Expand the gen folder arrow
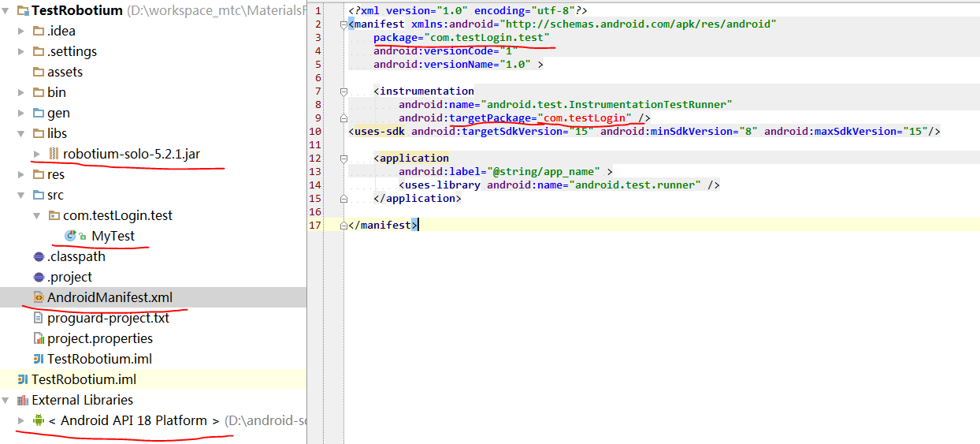 click(x=21, y=114)
